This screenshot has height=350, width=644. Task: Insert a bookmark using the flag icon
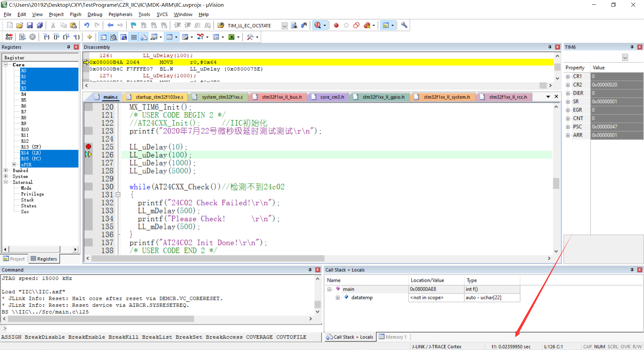point(133,25)
